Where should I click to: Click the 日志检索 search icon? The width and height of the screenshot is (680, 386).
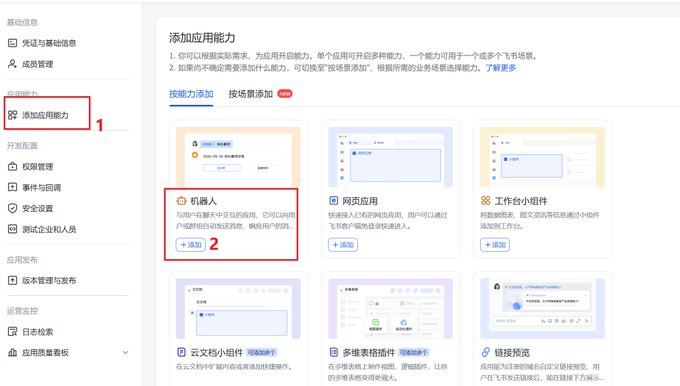click(x=13, y=332)
